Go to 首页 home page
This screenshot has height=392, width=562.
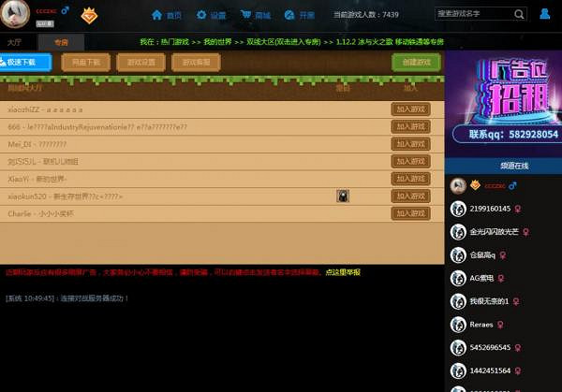[x=167, y=15]
